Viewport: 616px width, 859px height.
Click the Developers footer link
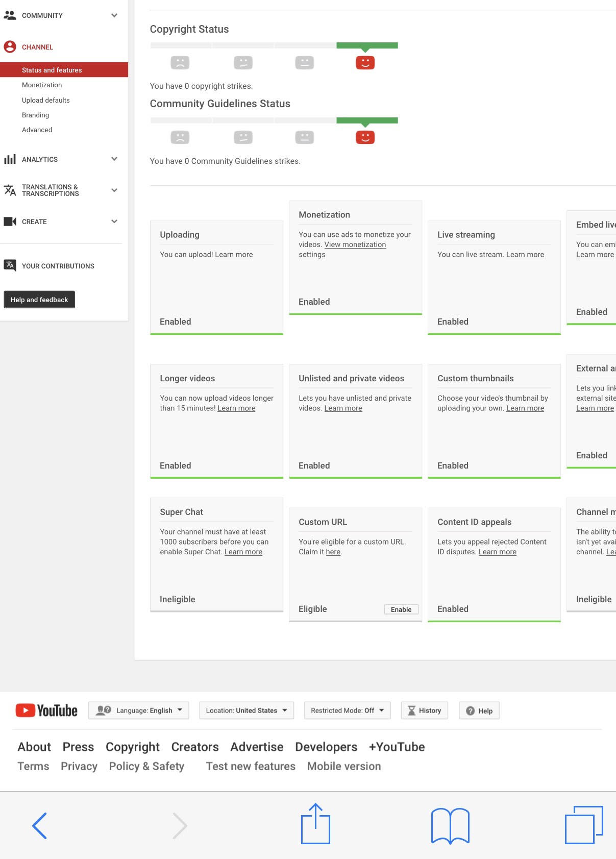(326, 747)
